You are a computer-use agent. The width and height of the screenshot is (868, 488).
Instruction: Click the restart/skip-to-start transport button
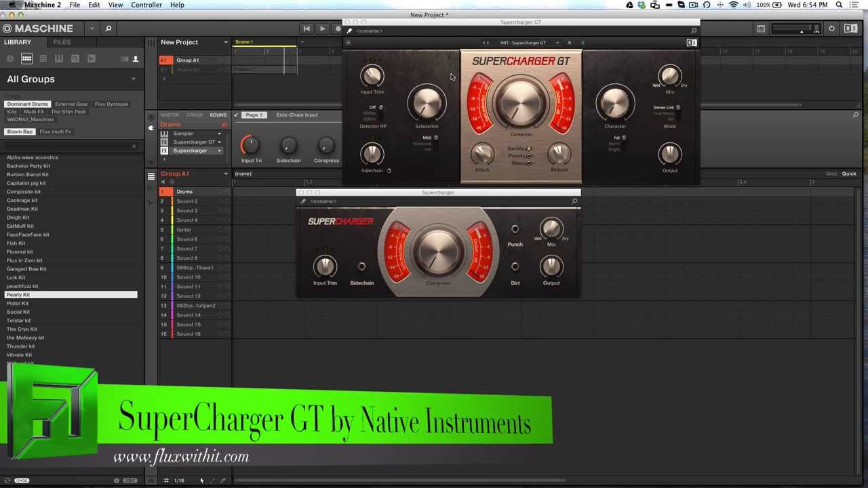click(x=307, y=28)
